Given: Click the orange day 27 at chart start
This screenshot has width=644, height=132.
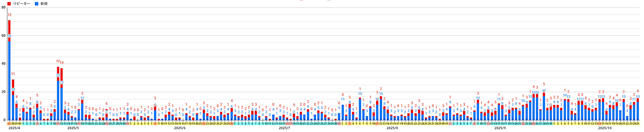Looking at the screenshot, I should [9, 124].
